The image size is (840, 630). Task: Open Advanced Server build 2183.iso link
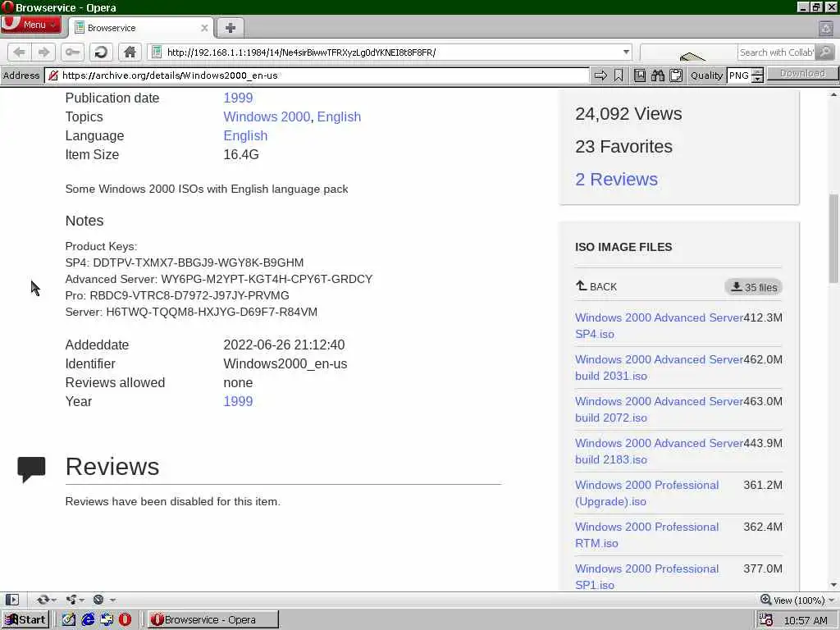coord(659,451)
